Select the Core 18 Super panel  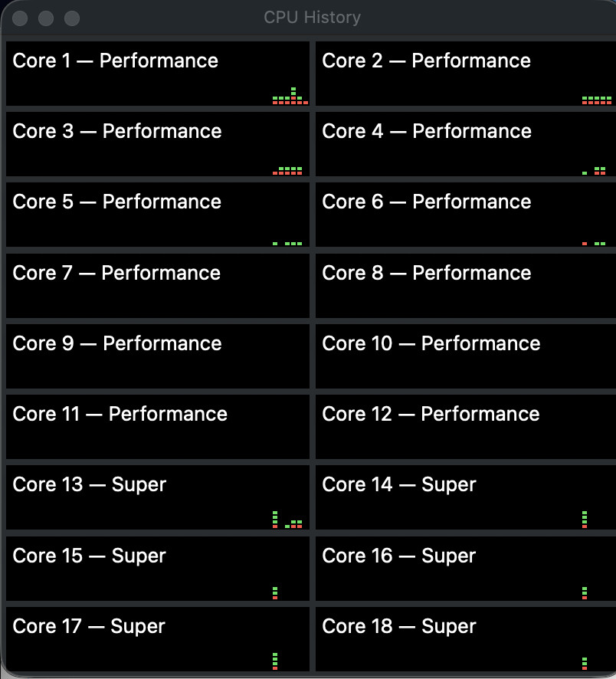pos(466,639)
